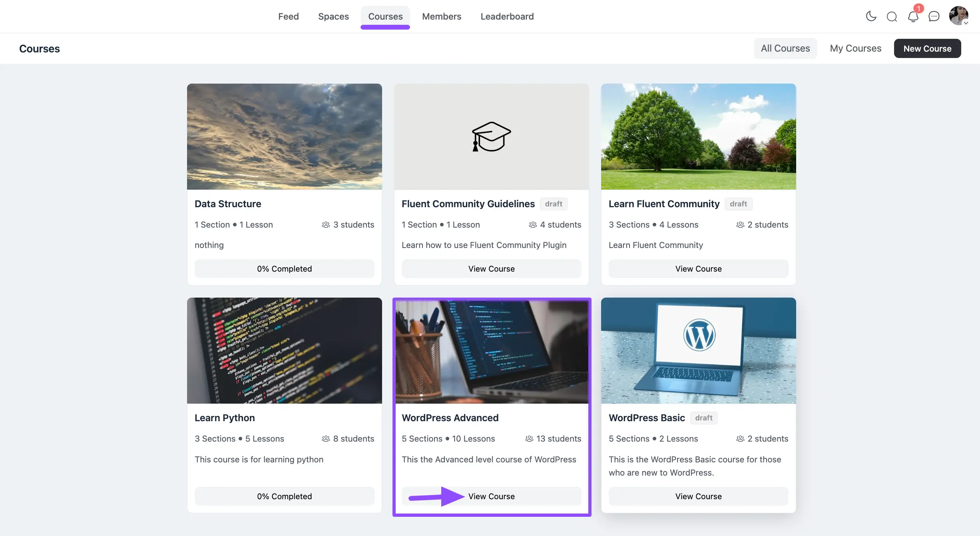
Task: Open Learn Python code thumbnail
Action: coord(285,350)
